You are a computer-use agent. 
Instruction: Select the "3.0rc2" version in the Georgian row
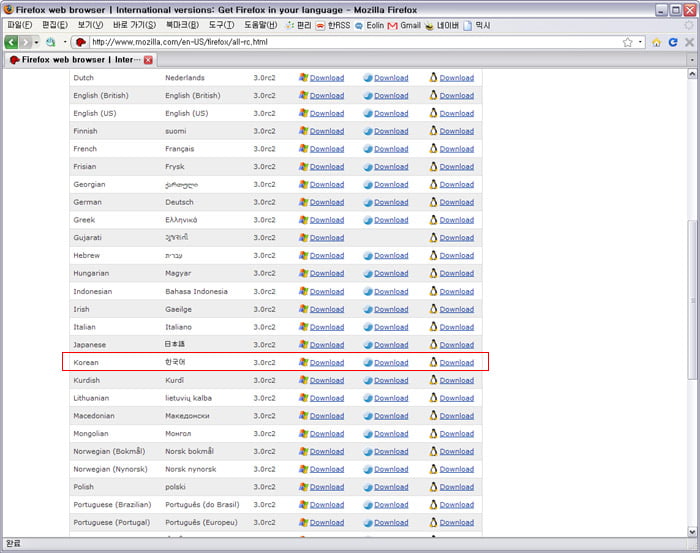point(264,184)
